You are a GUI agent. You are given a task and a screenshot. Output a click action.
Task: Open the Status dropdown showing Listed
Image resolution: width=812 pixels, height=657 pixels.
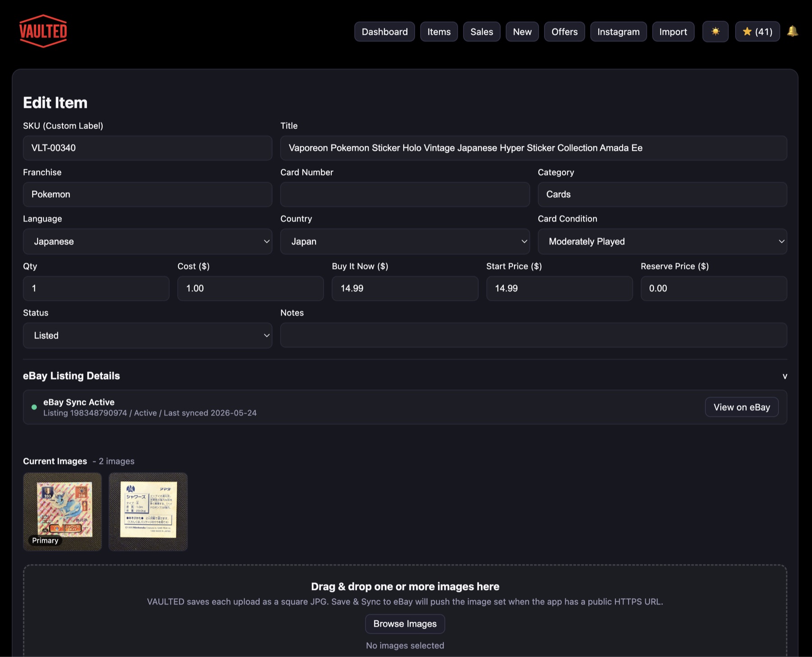148,335
